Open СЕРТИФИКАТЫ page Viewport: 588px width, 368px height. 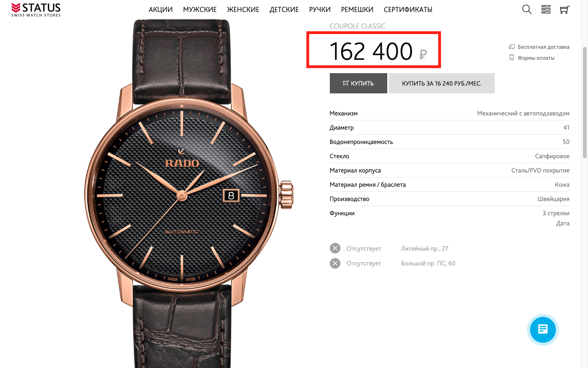(x=408, y=10)
